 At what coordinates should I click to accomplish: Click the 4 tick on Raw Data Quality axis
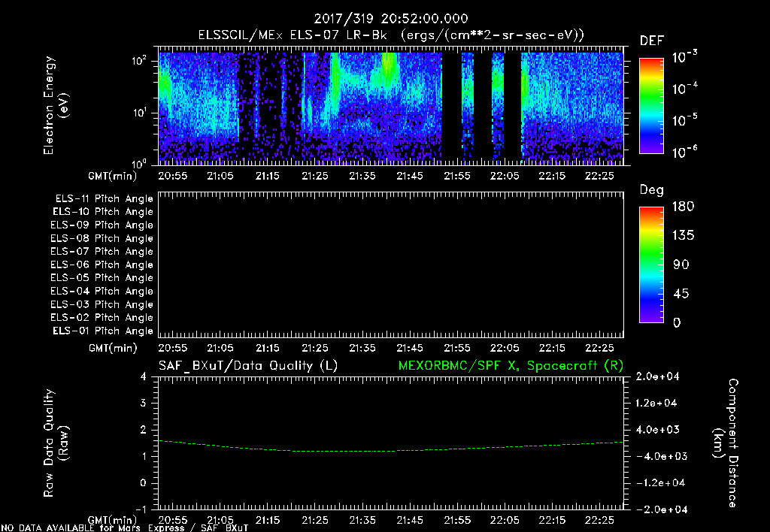(x=144, y=377)
